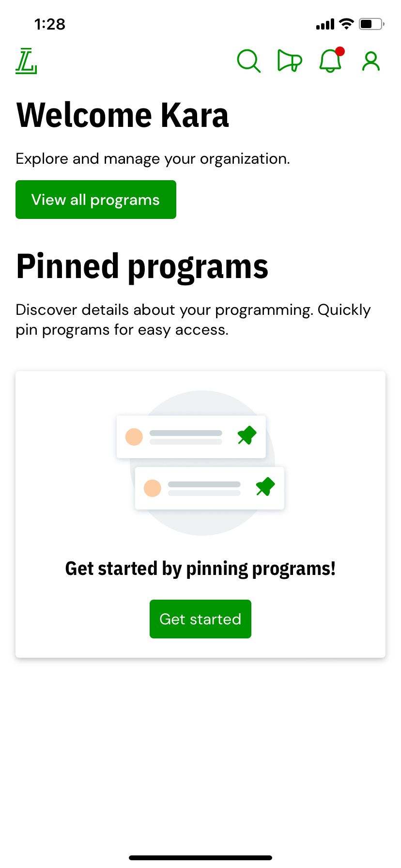Tap the Wi-Fi status icon

[x=346, y=24]
